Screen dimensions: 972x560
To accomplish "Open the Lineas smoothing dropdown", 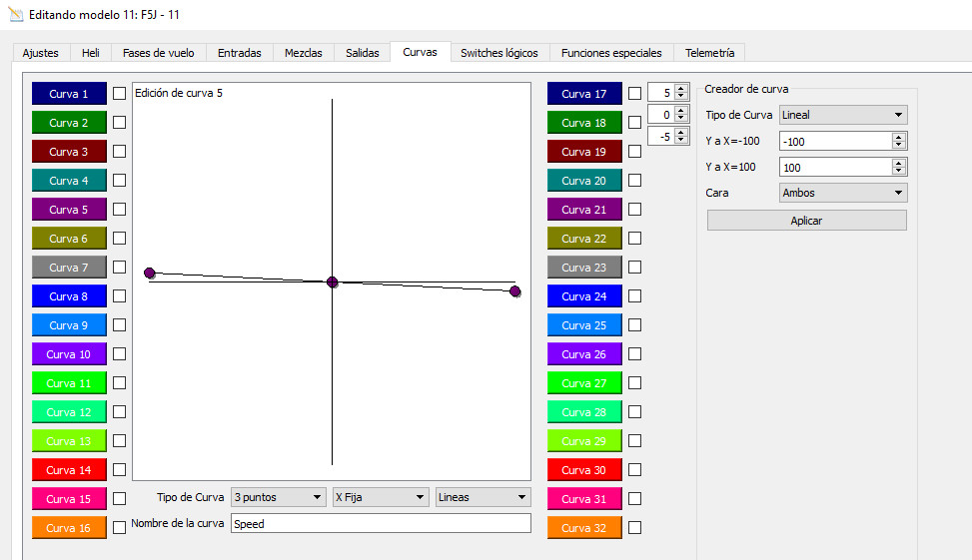I will (483, 497).
